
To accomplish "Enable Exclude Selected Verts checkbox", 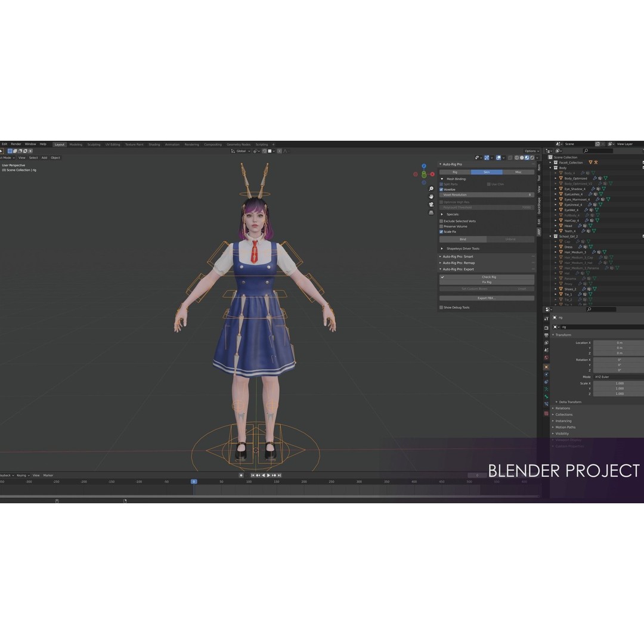I will point(441,221).
